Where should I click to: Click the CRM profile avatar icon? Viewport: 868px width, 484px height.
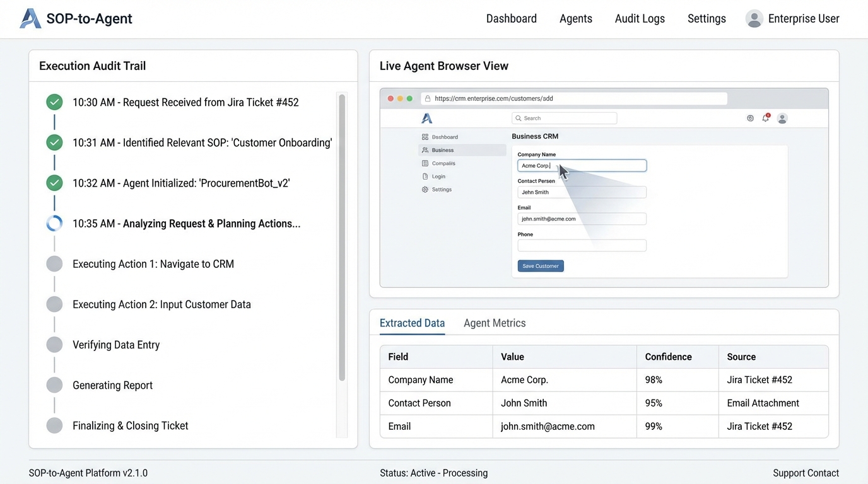click(782, 118)
